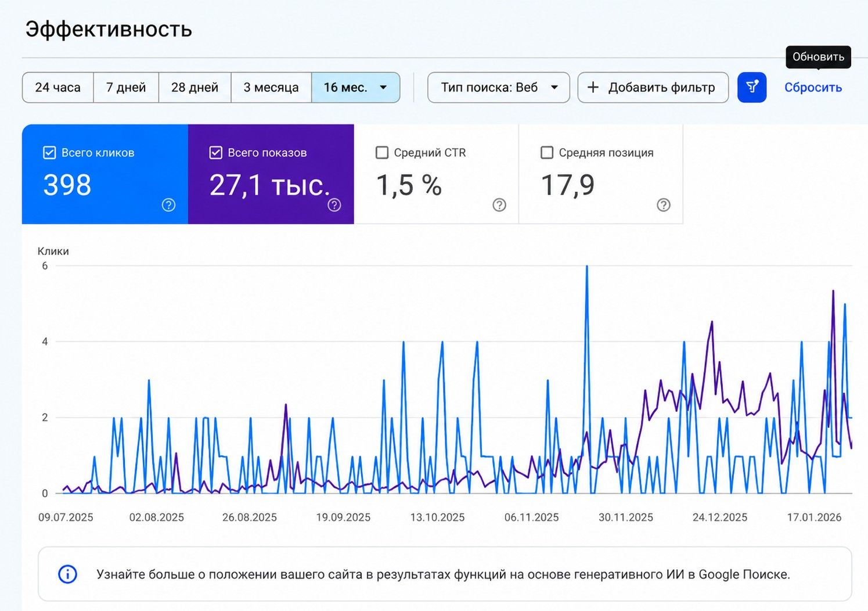Screen dimensions: 868x611
Task: Open the Тип поиска: Веб dropdown
Action: click(x=499, y=88)
